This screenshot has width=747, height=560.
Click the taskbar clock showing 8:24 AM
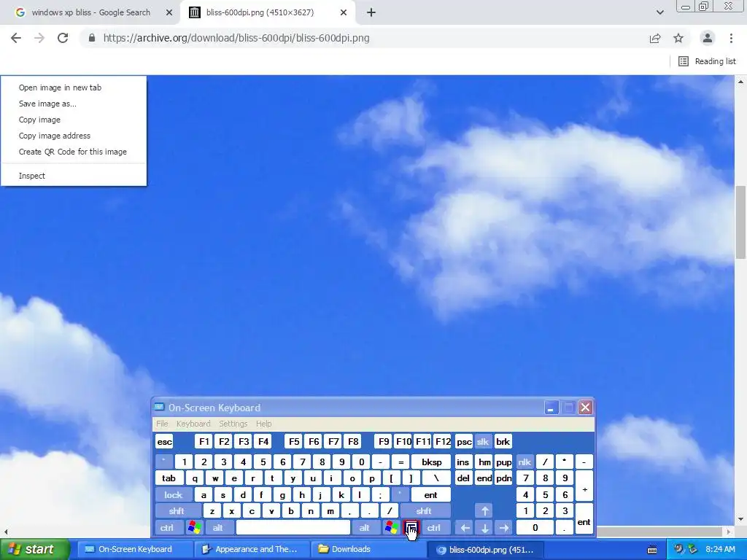(721, 549)
